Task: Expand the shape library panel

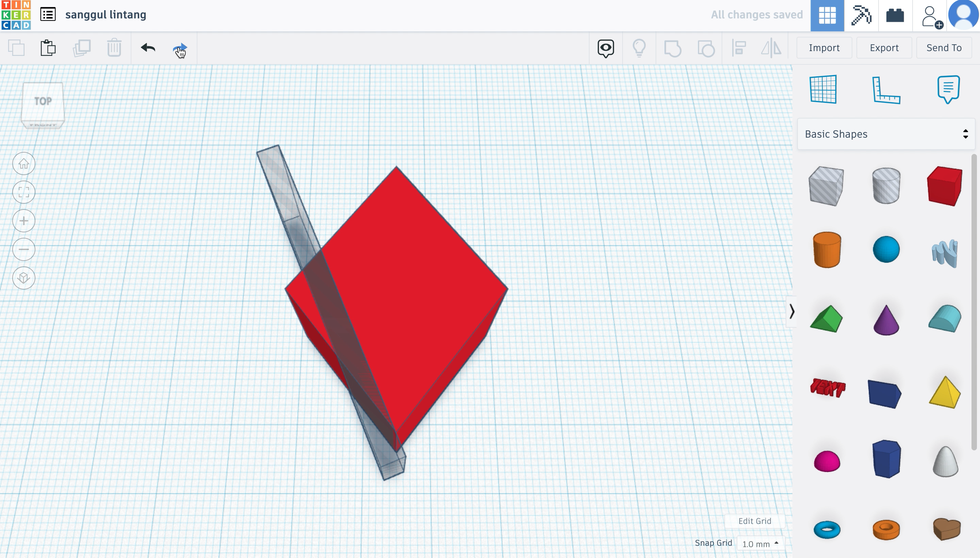Action: [791, 311]
